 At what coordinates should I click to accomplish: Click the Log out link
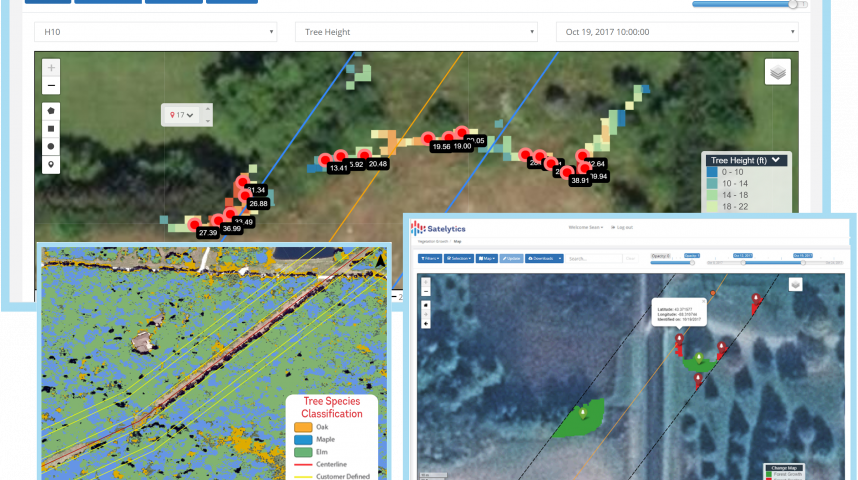click(622, 227)
